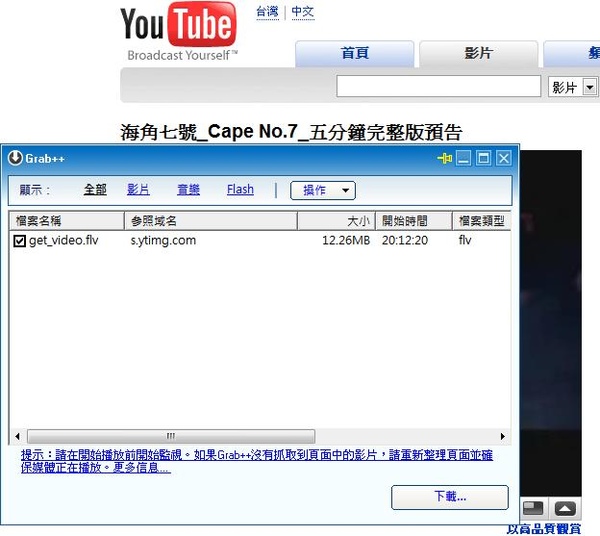Open the 操作 dropdown menu

pyautogui.click(x=323, y=190)
